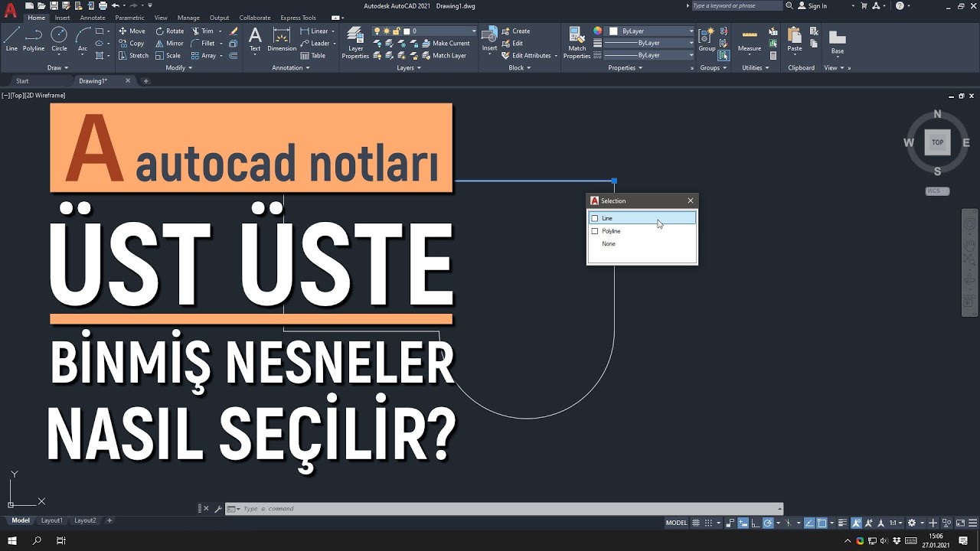The image size is (980, 551).
Task: Click Sign In link
Action: click(812, 5)
